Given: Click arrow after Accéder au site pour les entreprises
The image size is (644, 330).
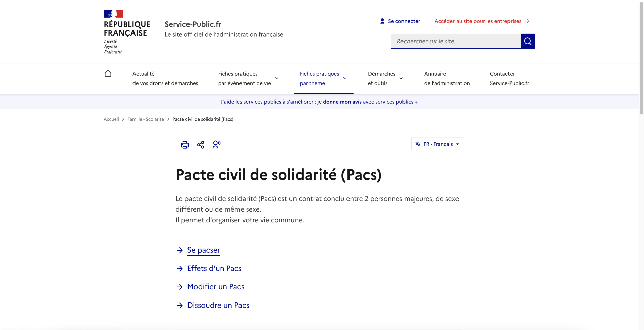Looking at the screenshot, I should pyautogui.click(x=527, y=21).
